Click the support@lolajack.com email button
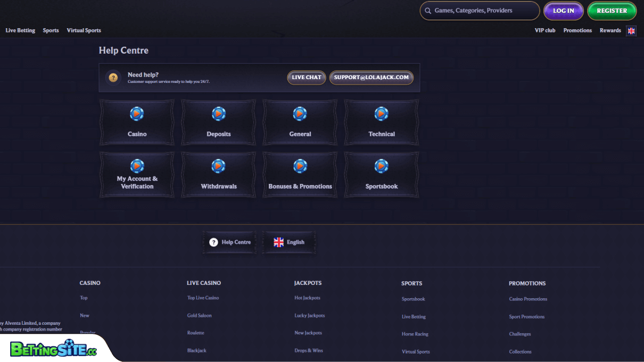The width and height of the screenshot is (644, 362). point(371,78)
